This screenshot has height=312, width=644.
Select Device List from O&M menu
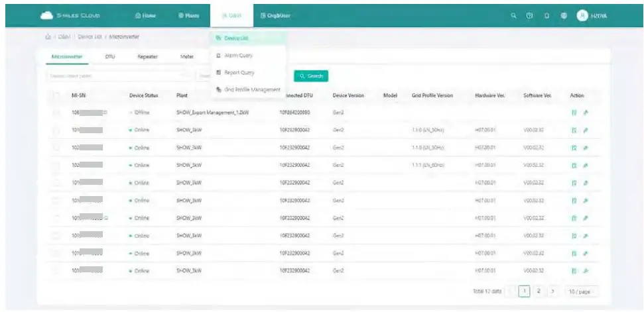[x=247, y=38]
